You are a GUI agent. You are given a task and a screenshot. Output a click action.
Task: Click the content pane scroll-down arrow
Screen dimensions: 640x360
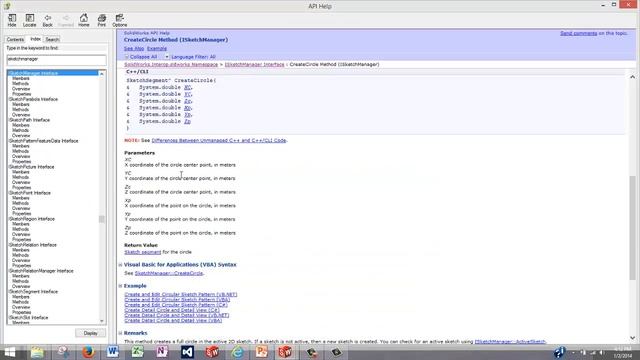coord(632,338)
